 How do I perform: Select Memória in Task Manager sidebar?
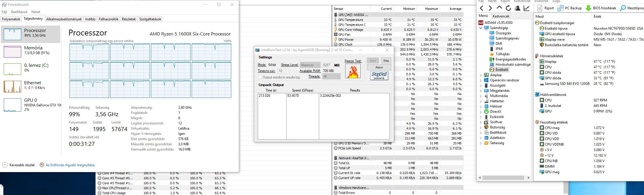click(x=31, y=52)
